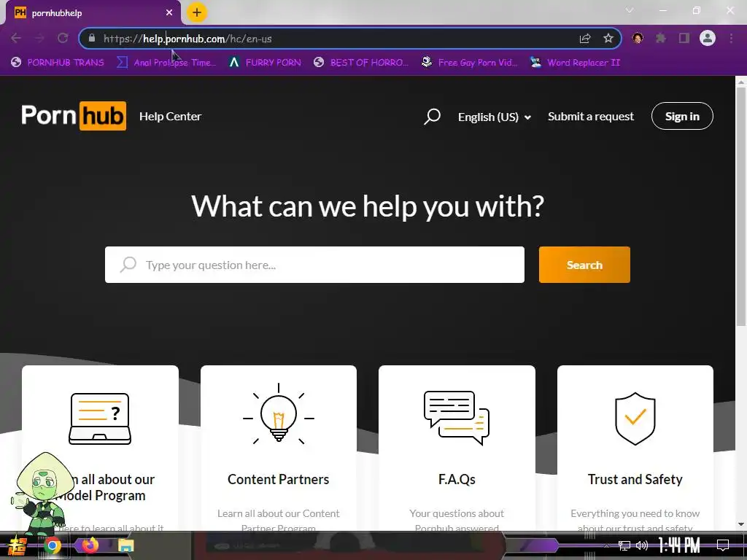The width and height of the screenshot is (747, 560).
Task: Open the F.A.Qs card title
Action: [x=457, y=479]
